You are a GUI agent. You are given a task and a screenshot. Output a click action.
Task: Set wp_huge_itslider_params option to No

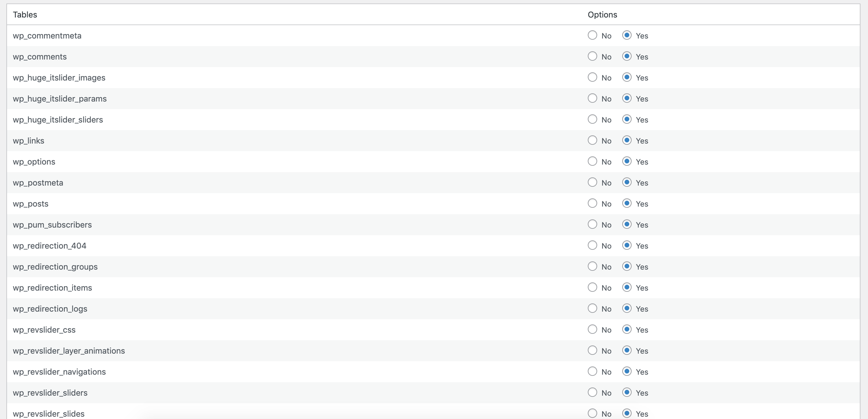click(x=592, y=98)
